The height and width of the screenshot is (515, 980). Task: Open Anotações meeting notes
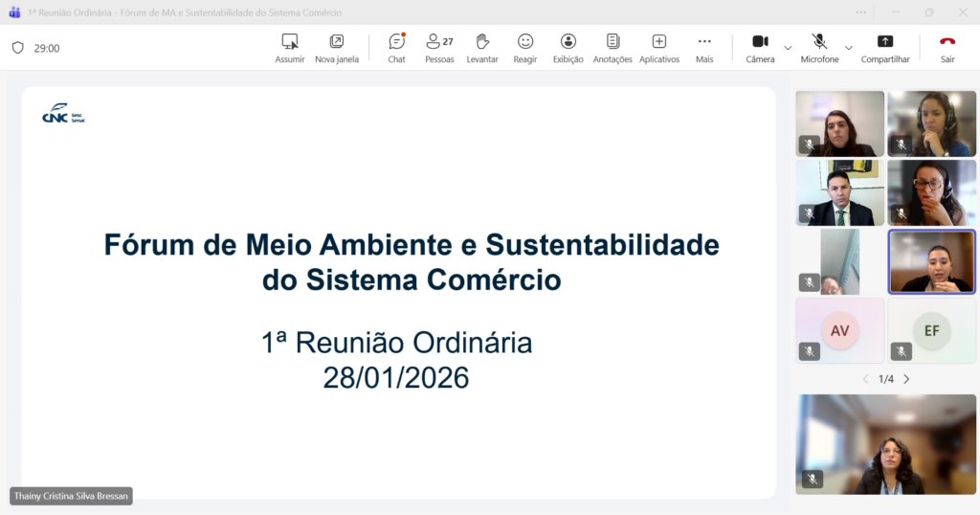612,48
